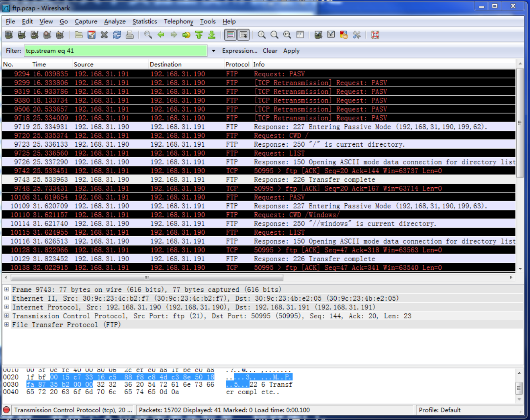Sort by the Source column header
The width and height of the screenshot is (530, 420).
(x=110, y=65)
